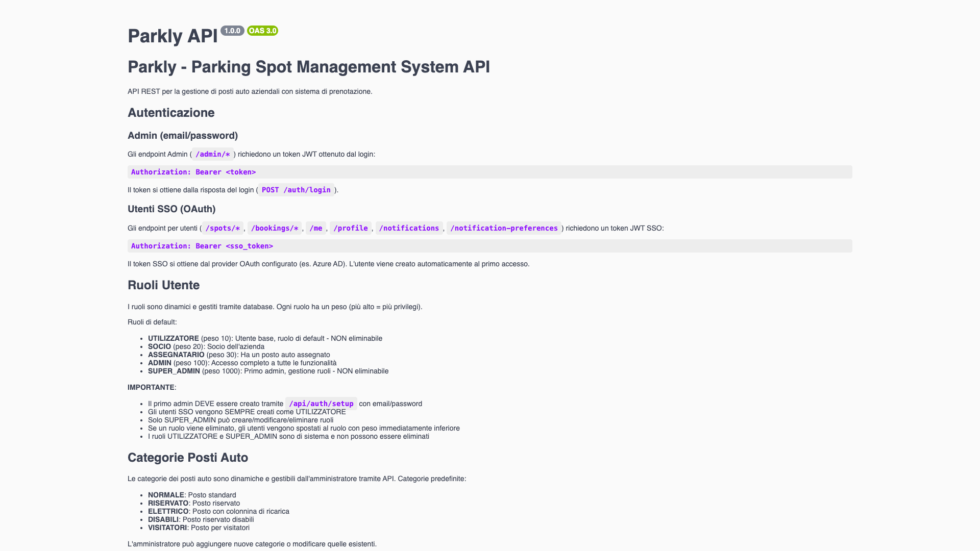Image resolution: width=980 pixels, height=551 pixels.
Task: Click the Authorization Bearer <token> code block
Action: tap(193, 172)
